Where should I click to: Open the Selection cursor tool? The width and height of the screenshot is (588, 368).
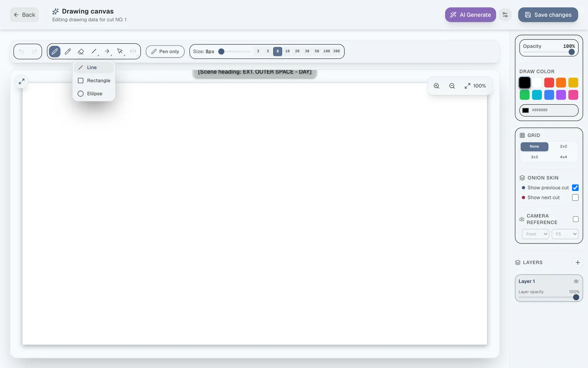(x=120, y=51)
